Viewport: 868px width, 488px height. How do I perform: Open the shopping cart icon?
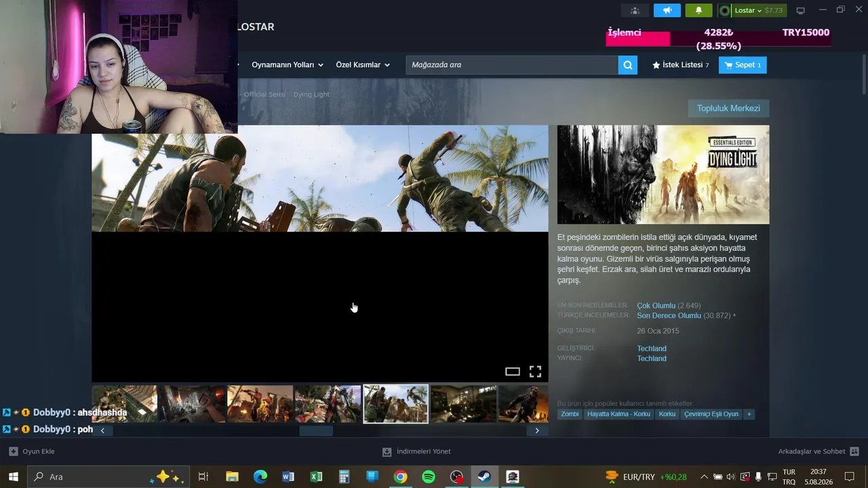point(728,65)
